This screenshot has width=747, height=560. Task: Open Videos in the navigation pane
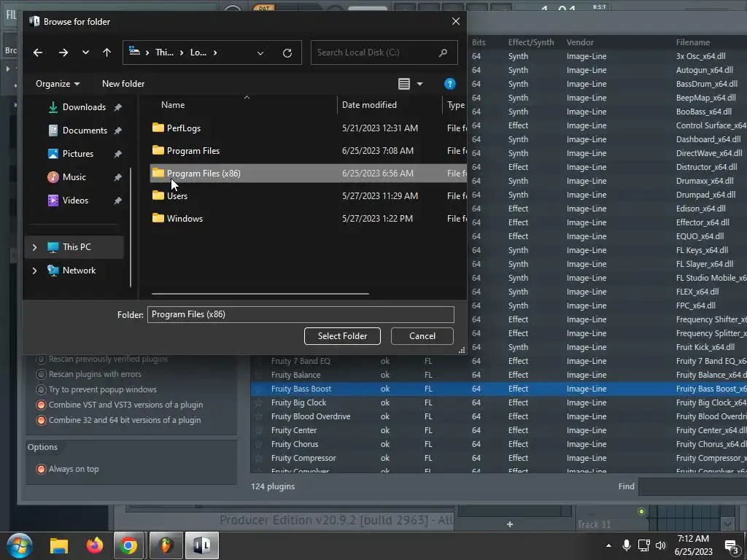(75, 201)
